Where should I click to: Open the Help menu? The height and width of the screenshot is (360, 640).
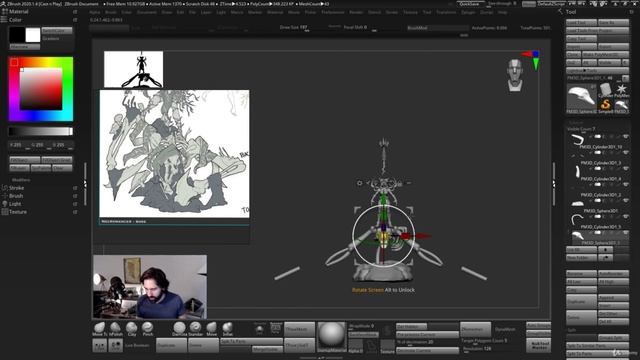coord(502,12)
